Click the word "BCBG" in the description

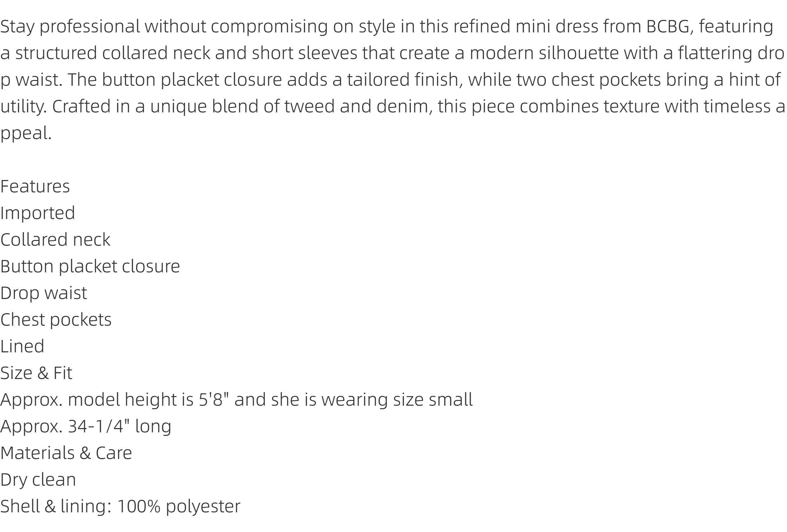[x=668, y=26]
